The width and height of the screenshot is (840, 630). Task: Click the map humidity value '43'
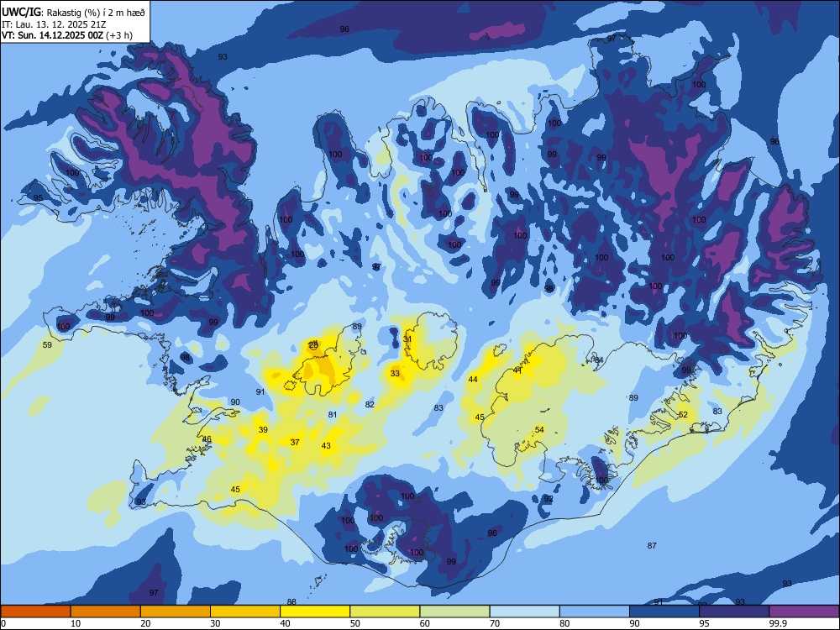pos(326,446)
